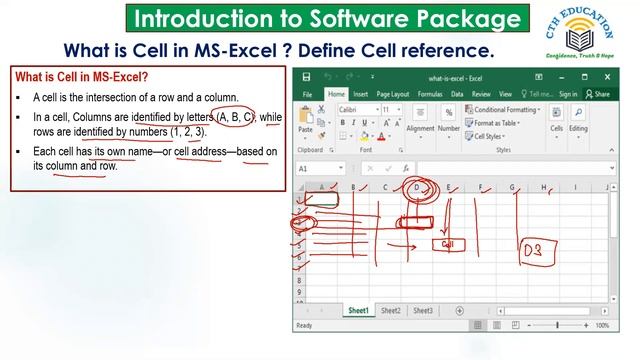Click the Page Layout view icon

point(497,325)
